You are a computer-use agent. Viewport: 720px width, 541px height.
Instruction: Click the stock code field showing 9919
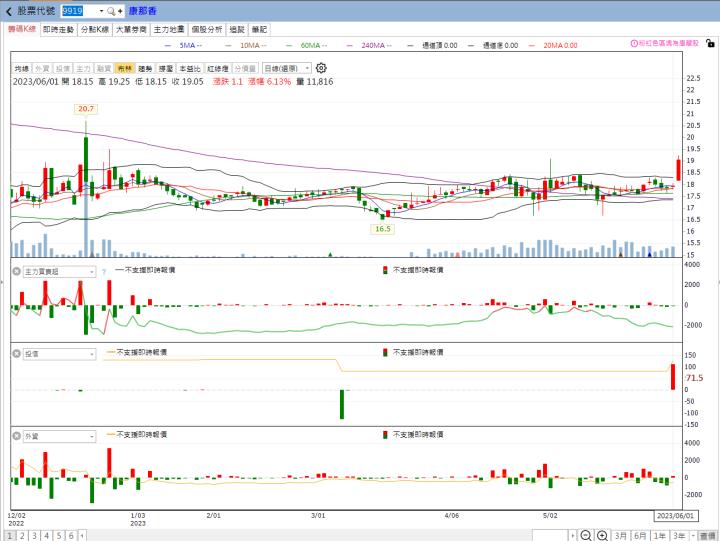[79, 11]
